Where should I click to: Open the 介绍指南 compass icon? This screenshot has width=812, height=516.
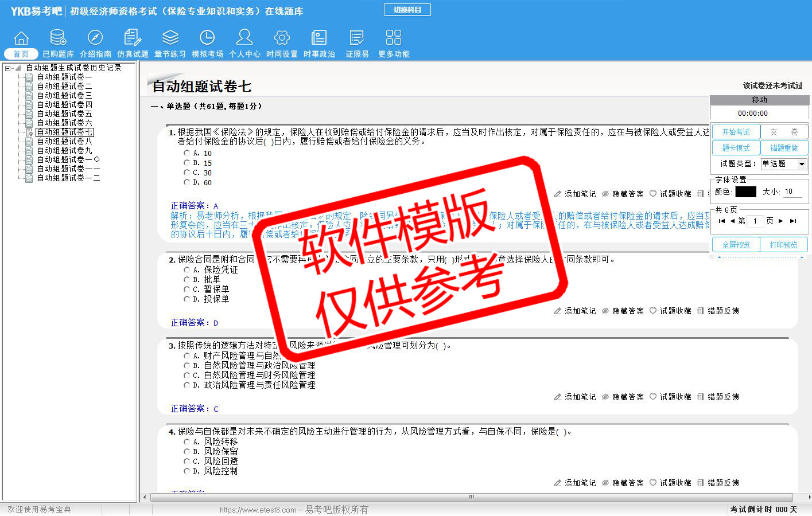point(95,38)
